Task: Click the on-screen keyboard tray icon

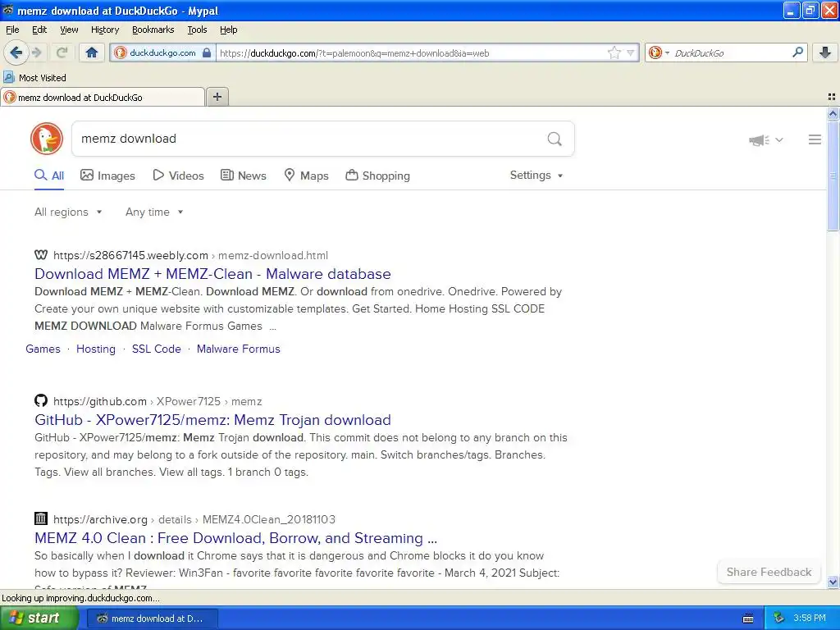Action: (748, 619)
